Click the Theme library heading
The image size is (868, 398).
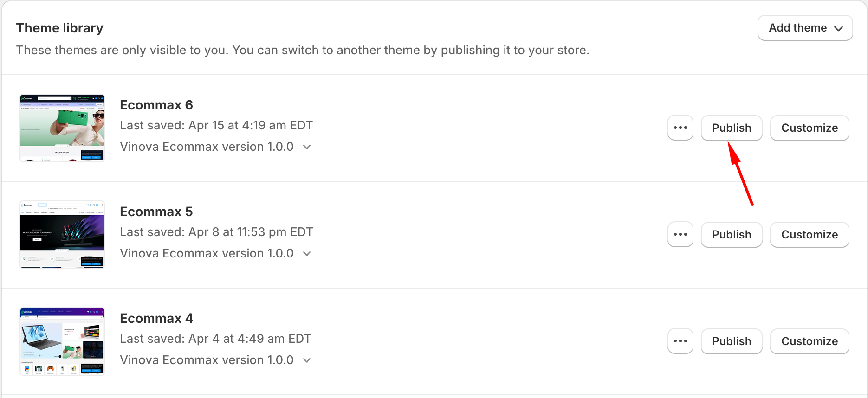pyautogui.click(x=60, y=28)
